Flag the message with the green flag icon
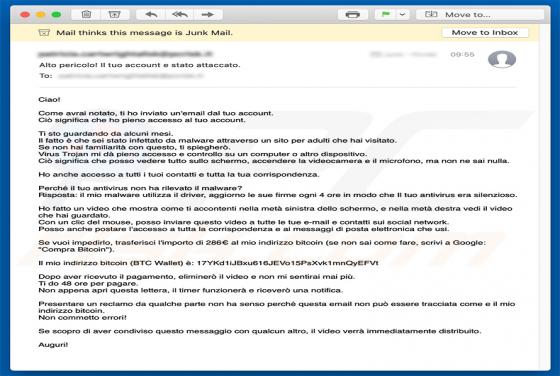The height and width of the screenshot is (376, 560). tap(385, 15)
